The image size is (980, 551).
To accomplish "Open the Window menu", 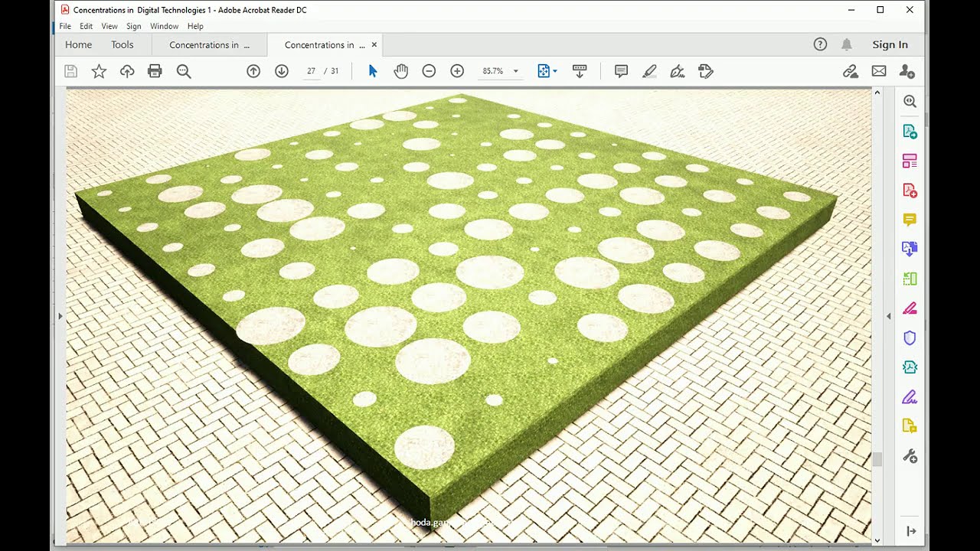I will (x=164, y=26).
